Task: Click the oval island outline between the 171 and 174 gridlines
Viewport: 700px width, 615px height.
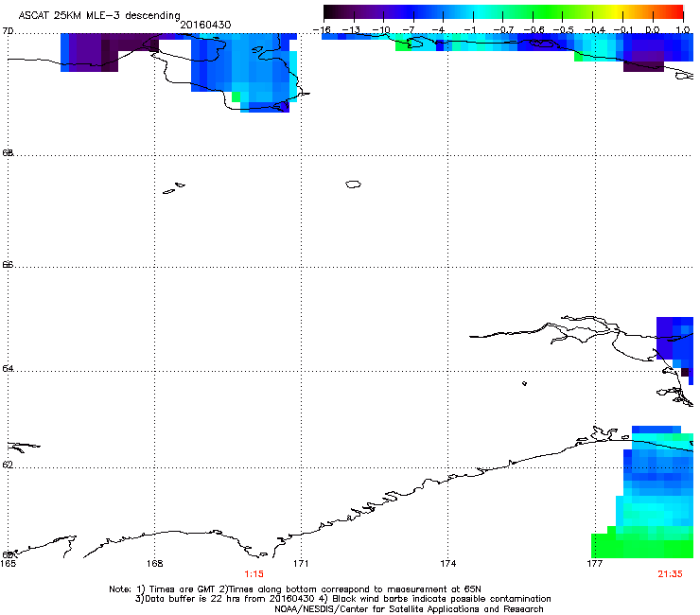Action: click(353, 184)
